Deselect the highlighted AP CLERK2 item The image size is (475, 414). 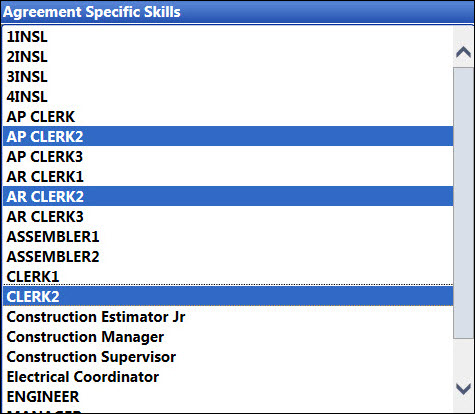(228, 136)
